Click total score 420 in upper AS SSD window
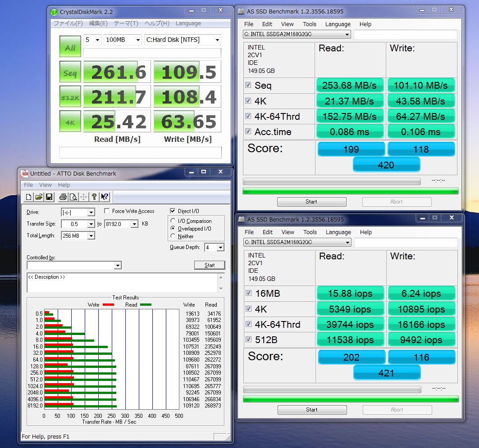479x448 pixels. pos(386,165)
